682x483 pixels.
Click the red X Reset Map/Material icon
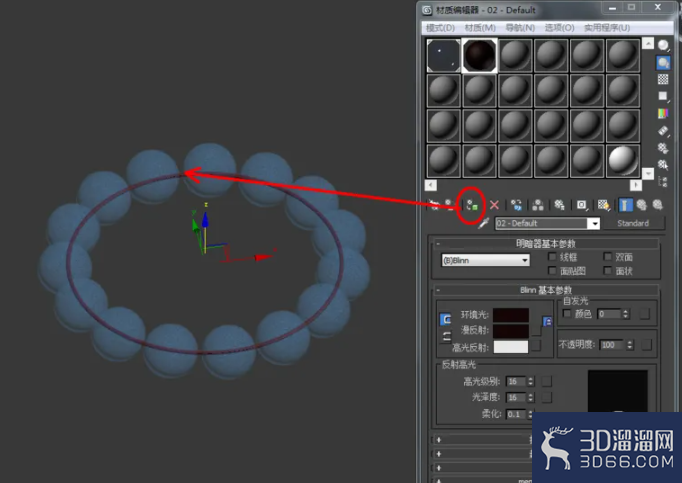[x=494, y=205]
